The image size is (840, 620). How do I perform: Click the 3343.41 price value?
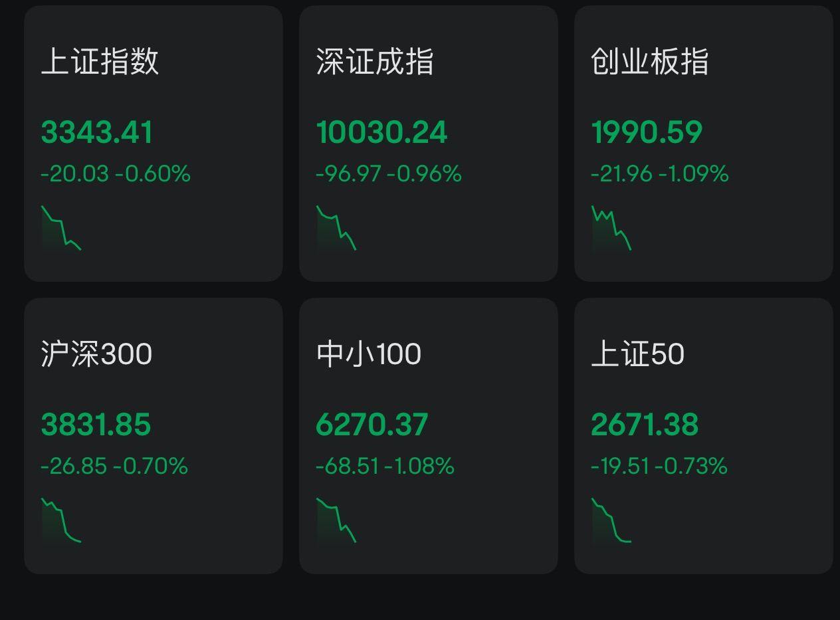pyautogui.click(x=97, y=132)
